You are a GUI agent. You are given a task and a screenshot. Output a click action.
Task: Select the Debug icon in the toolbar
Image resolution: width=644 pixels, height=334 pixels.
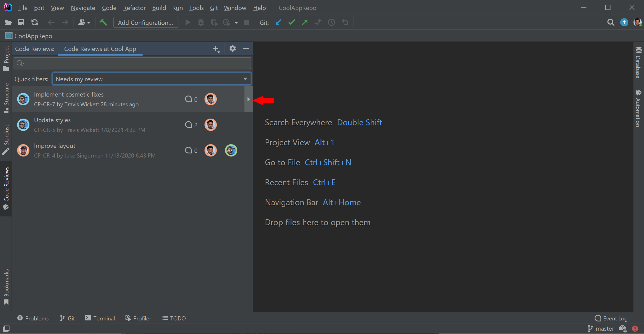201,22
